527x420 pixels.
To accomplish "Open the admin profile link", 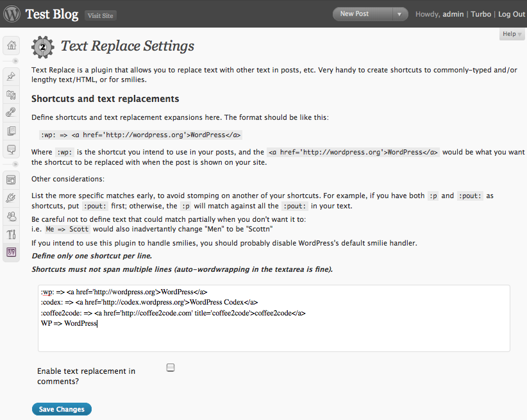I will 453,14.
